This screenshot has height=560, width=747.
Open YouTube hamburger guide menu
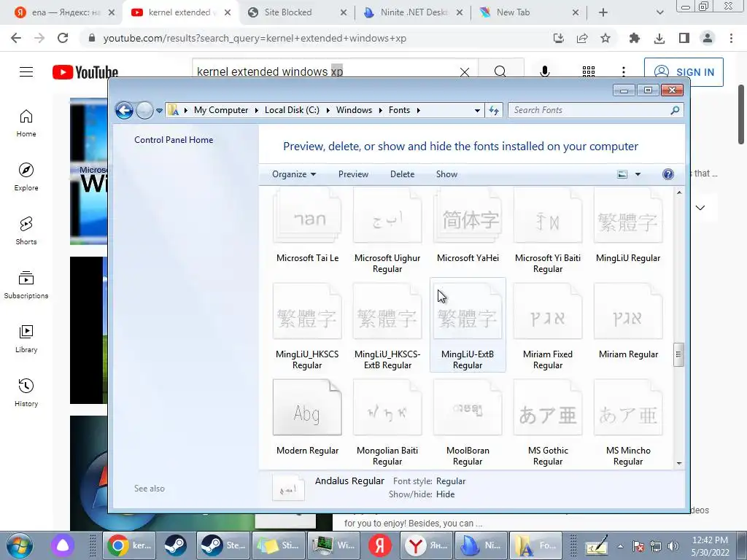click(x=26, y=72)
